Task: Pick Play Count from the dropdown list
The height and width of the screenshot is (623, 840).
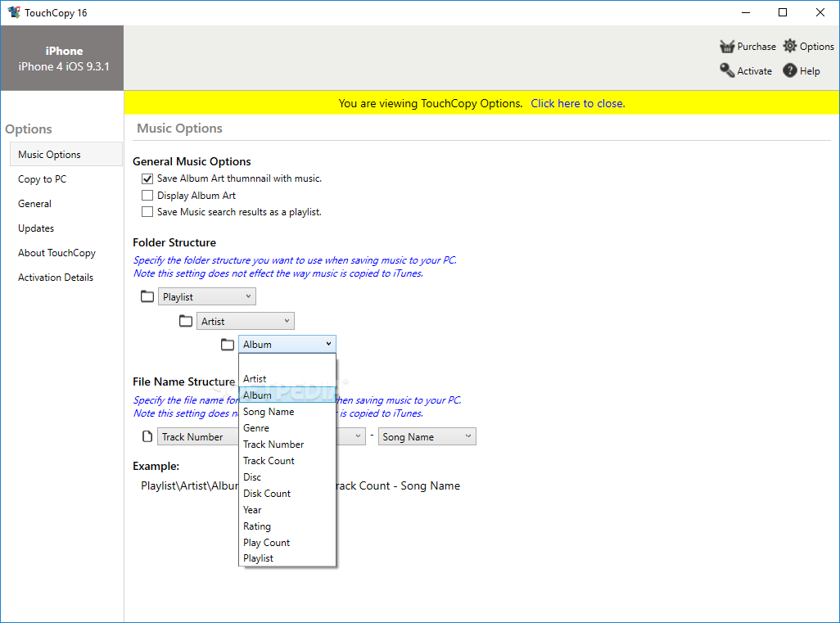Action: (x=287, y=542)
